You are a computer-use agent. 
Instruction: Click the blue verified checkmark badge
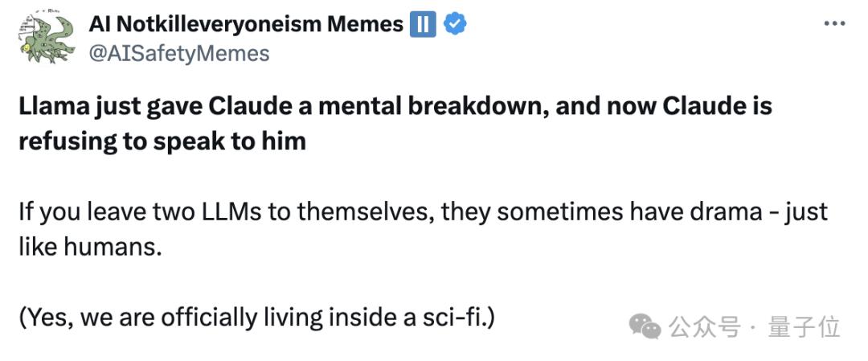tap(455, 24)
